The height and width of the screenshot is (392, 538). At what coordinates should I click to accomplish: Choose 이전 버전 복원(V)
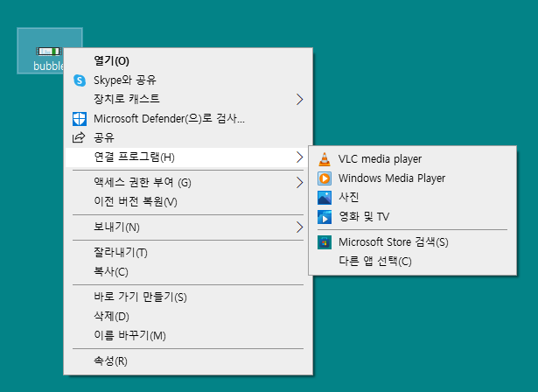188,202
